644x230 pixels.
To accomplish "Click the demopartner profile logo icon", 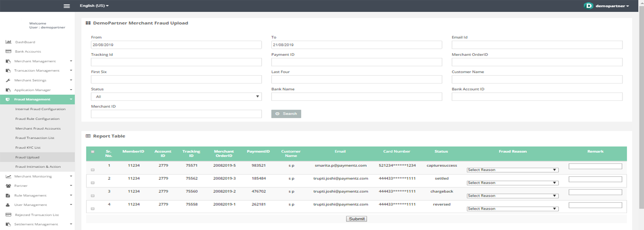I will tap(589, 6).
